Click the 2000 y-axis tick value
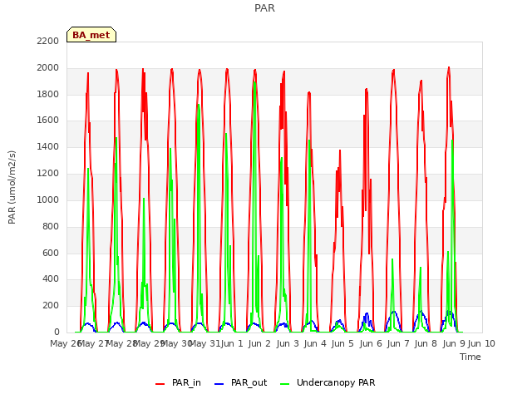 48,68
